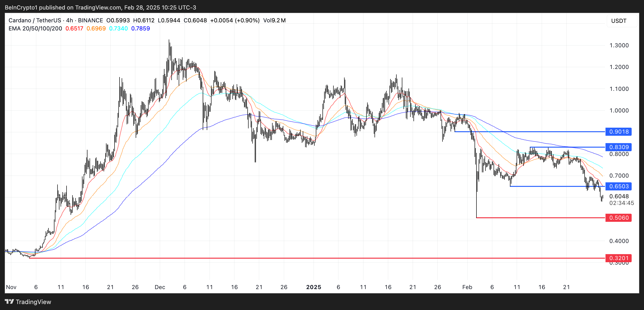
Task: Click the current price label 0.6048
Action: click(619, 196)
